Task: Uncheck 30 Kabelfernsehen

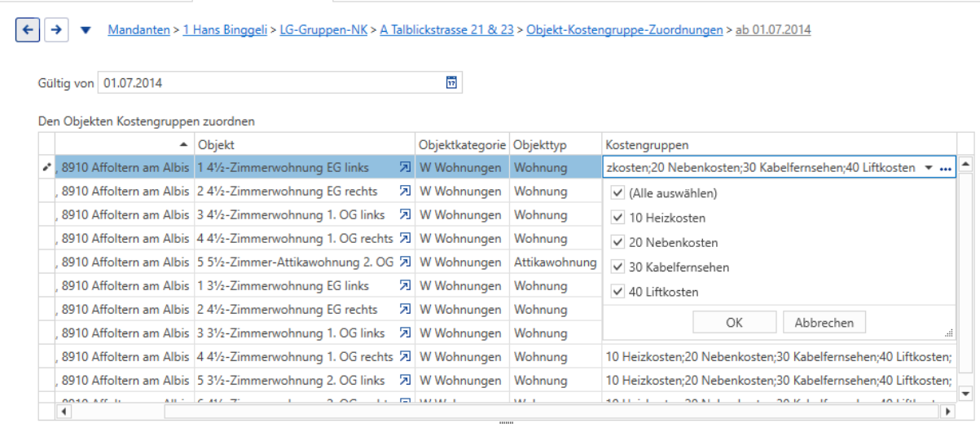Action: pos(618,267)
